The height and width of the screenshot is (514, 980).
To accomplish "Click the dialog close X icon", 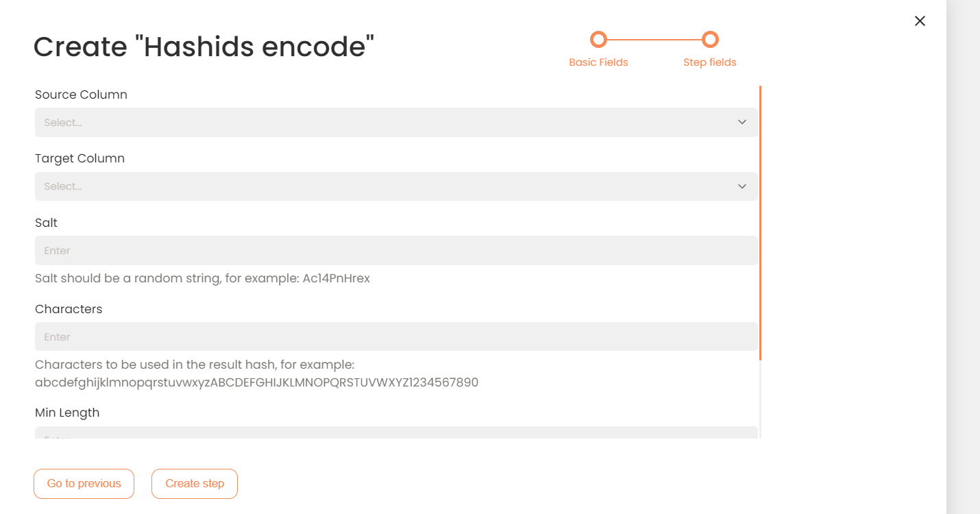I will [920, 21].
